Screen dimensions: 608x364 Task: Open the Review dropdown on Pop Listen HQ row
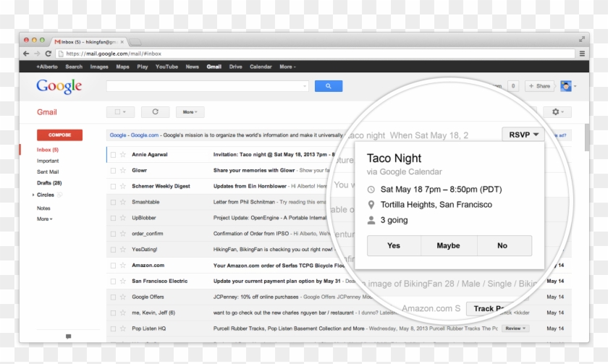click(x=515, y=329)
